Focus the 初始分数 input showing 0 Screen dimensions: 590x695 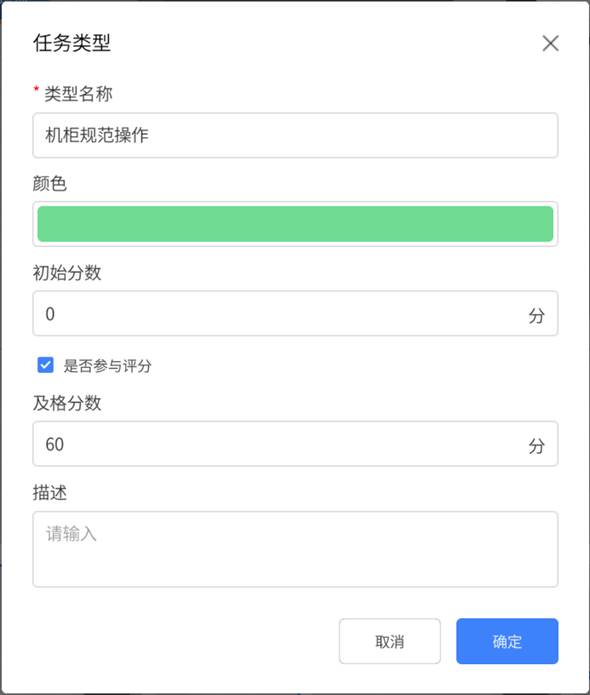pos(295,313)
